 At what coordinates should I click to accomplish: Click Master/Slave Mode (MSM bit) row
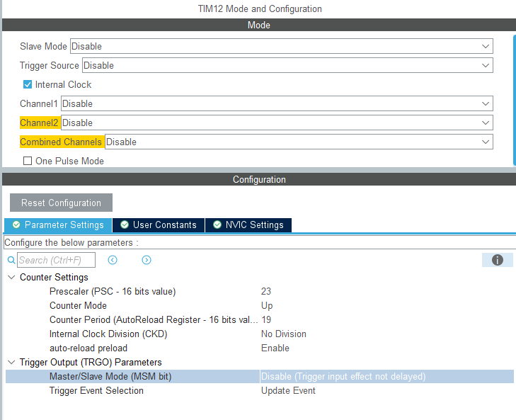(x=259, y=377)
